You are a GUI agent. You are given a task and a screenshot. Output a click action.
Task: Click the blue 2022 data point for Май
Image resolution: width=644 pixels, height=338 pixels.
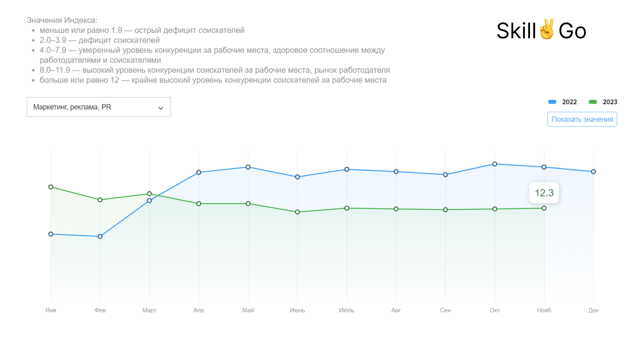(248, 167)
